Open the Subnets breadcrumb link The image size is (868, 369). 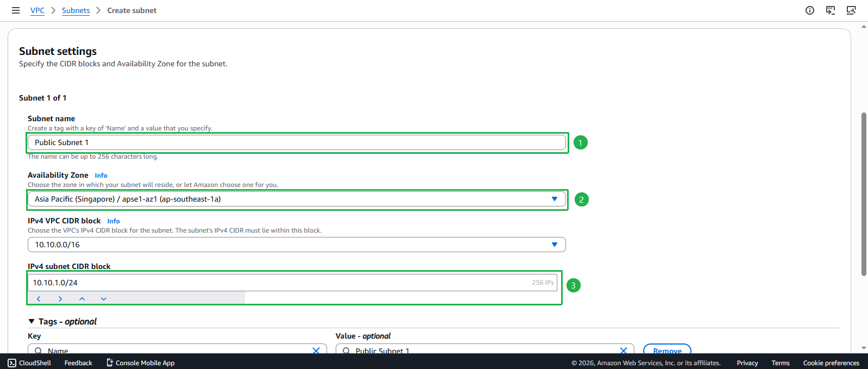76,10
